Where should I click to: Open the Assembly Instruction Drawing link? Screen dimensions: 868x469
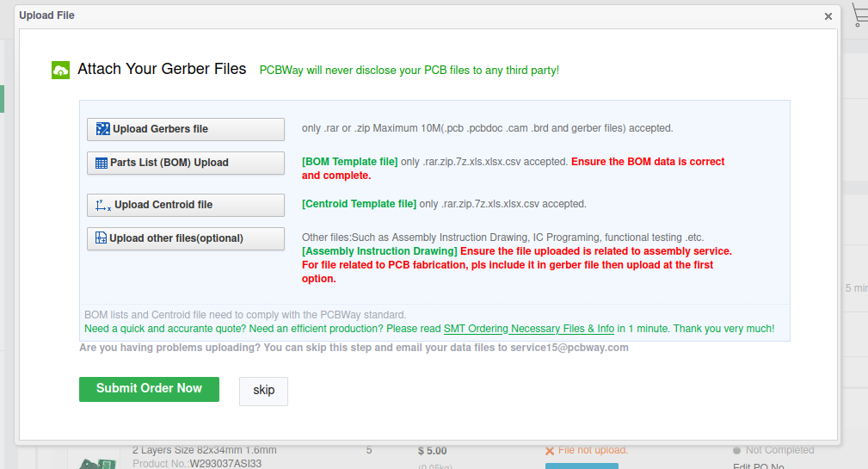pos(379,251)
